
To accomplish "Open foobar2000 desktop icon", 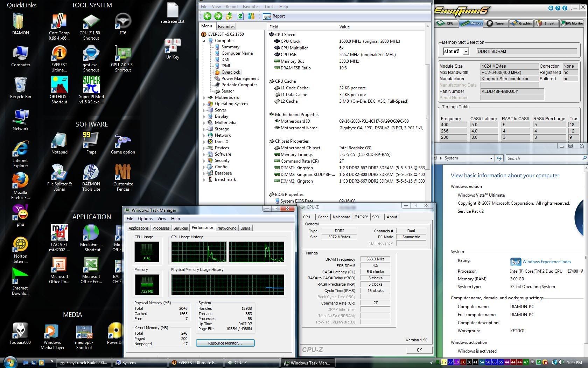I will (20, 334).
